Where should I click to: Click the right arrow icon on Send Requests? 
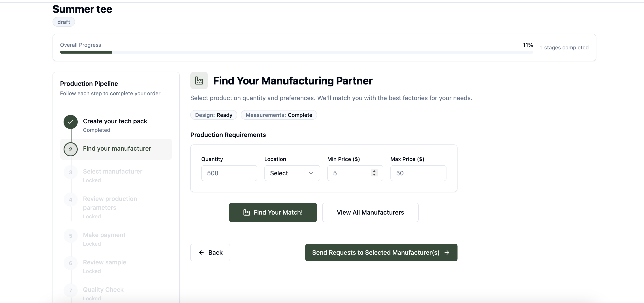[x=447, y=252]
